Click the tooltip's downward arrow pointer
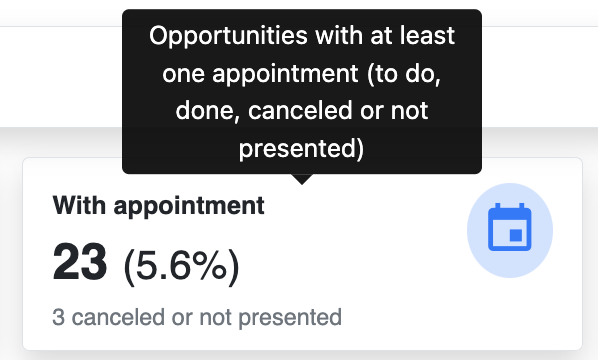Screen dimensions: 598x360 302,179
